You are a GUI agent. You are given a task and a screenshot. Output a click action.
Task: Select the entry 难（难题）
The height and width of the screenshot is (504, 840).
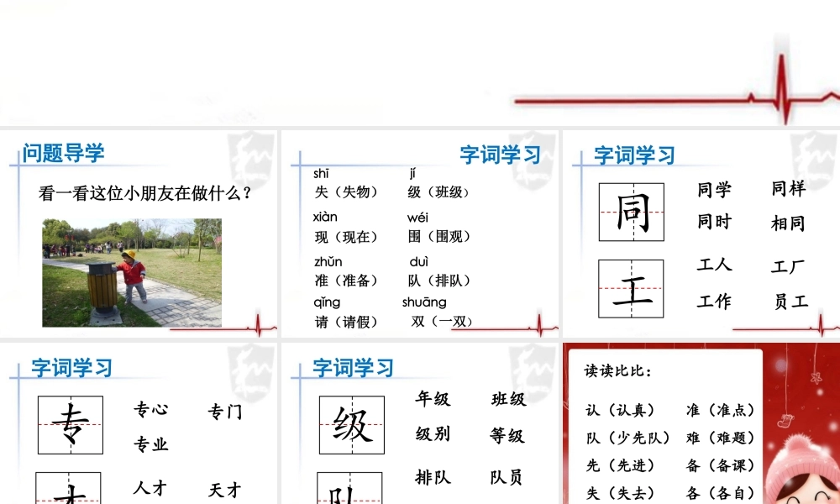721,438
